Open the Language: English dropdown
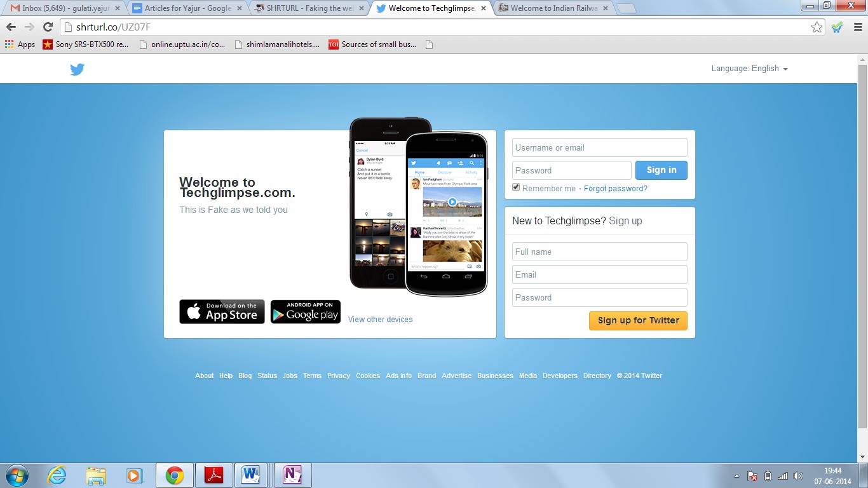 pyautogui.click(x=750, y=69)
